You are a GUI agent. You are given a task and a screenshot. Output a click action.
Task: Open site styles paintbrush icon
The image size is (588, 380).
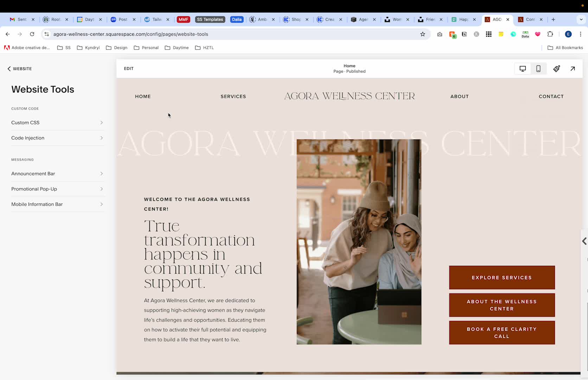(x=557, y=69)
